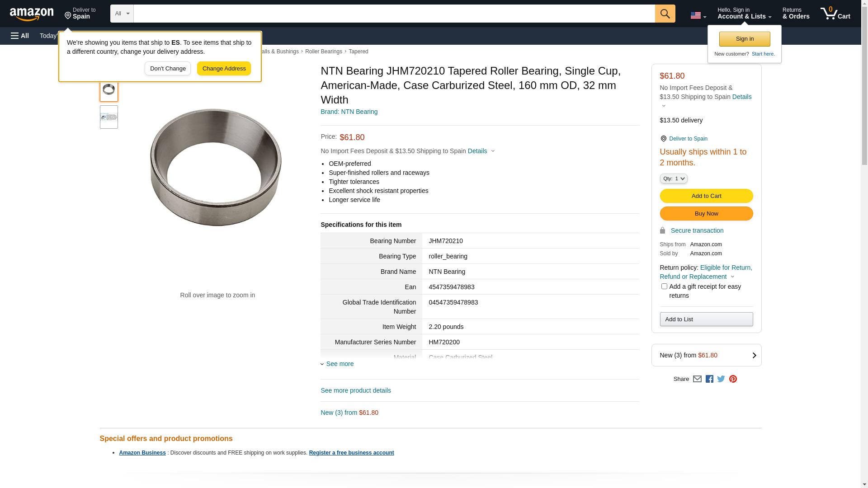Open Returns & Orders
The image size is (868, 488).
click(x=796, y=14)
